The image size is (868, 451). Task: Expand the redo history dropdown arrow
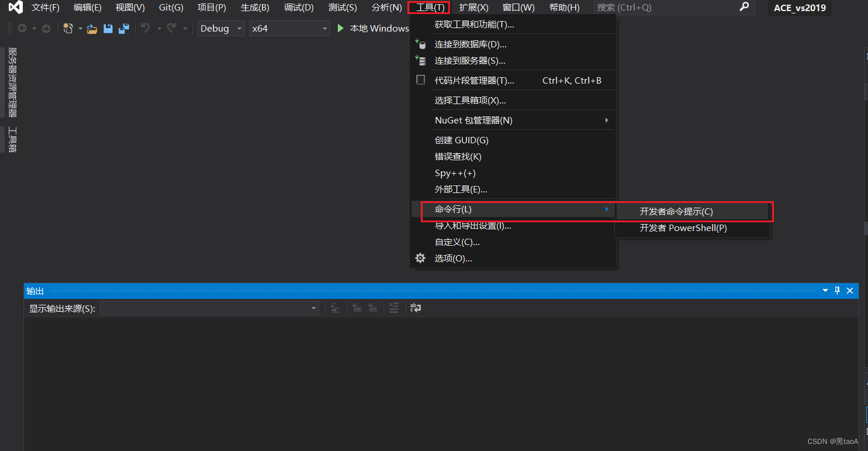tap(185, 28)
